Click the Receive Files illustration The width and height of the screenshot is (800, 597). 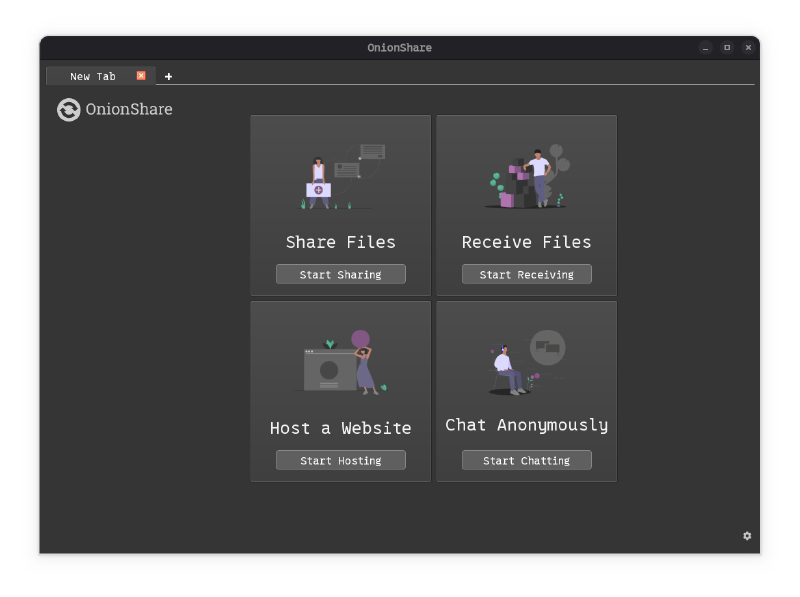(527, 177)
